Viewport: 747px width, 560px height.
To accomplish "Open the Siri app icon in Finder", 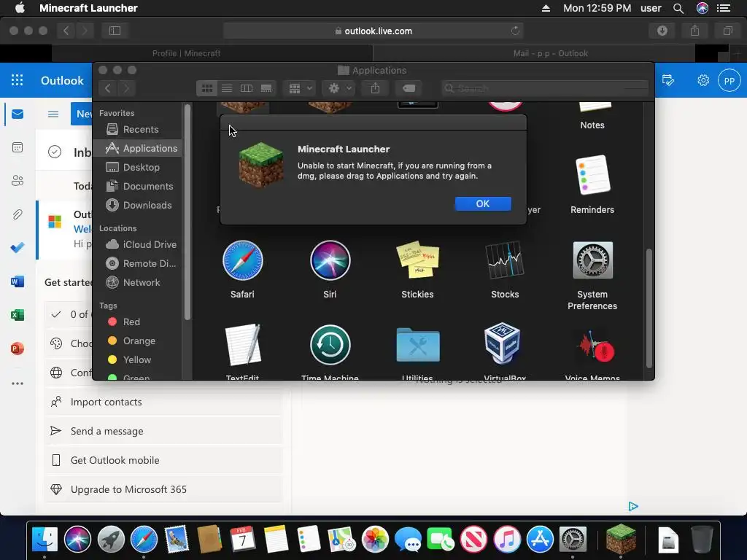I will pyautogui.click(x=330, y=260).
